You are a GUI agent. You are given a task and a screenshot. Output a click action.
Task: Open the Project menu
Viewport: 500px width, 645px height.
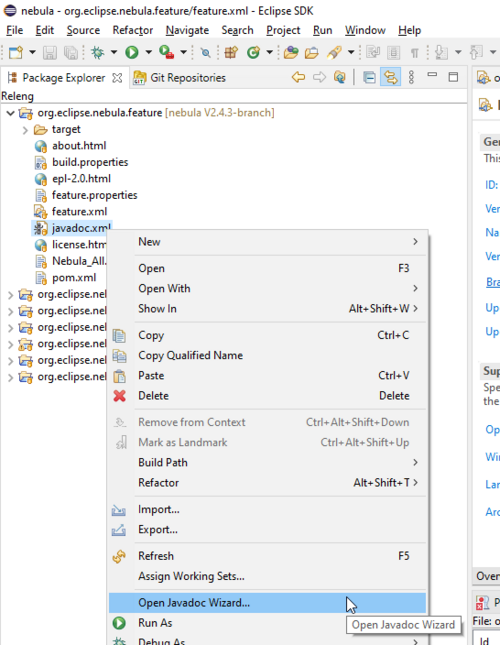(x=283, y=30)
